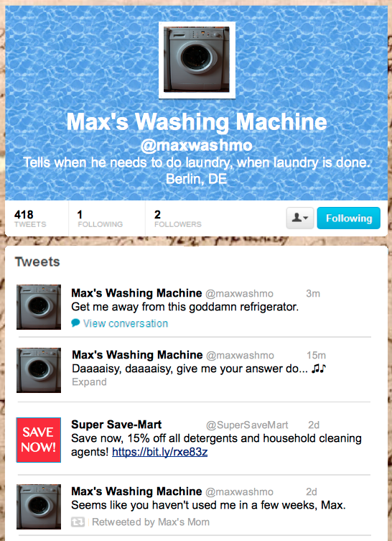
Task: Open the 2 Followers count
Action: tap(177, 218)
